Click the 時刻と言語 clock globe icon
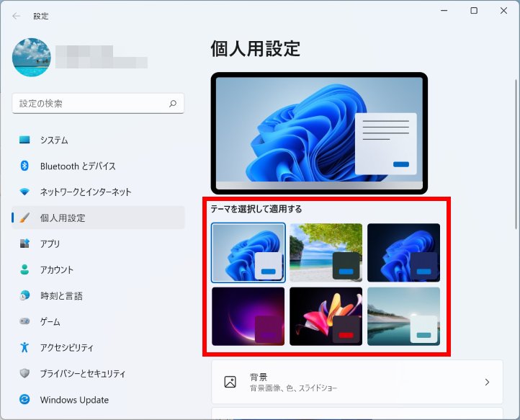This screenshot has height=420, width=520. click(24, 295)
